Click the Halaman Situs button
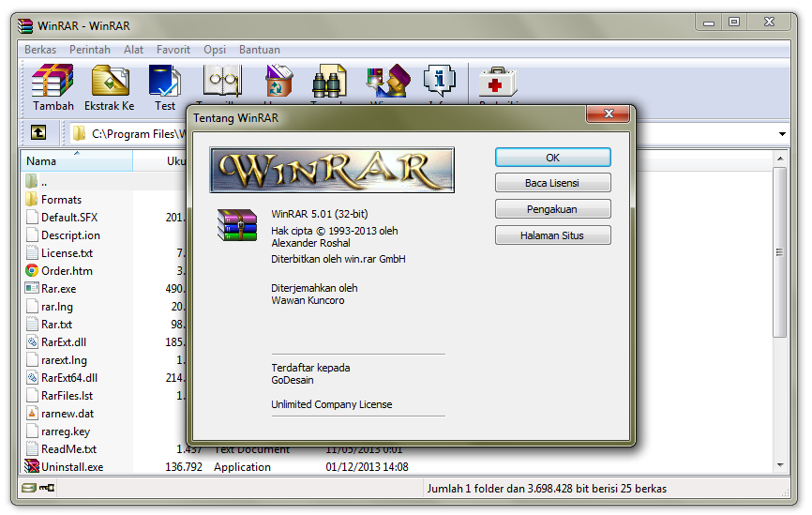Image resolution: width=812 pixels, height=515 pixels. pos(552,235)
